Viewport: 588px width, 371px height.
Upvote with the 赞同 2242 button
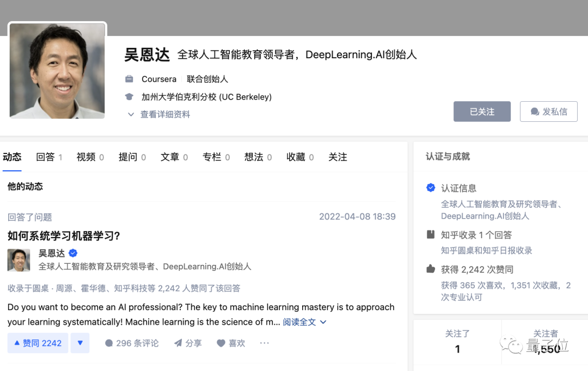click(x=37, y=343)
